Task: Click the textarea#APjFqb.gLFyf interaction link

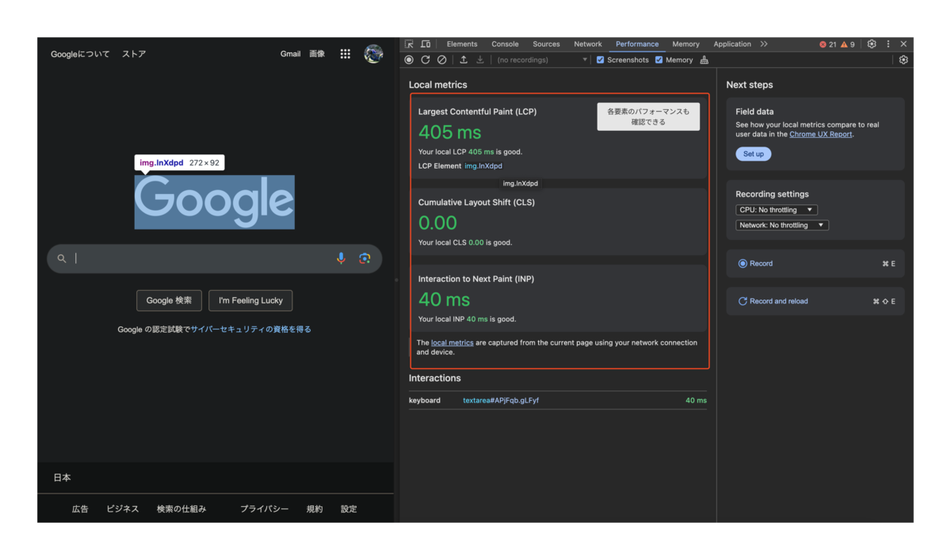Action: tap(501, 401)
